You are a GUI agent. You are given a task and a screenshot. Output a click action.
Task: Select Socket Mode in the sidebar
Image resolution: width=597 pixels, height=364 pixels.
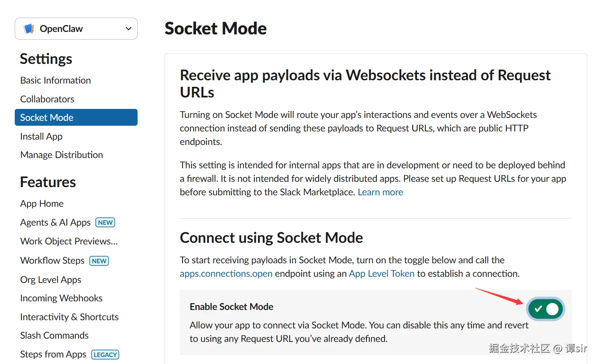pyautogui.click(x=47, y=118)
